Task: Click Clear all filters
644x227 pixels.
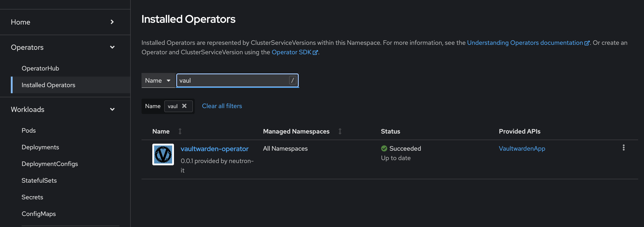Action: (222, 106)
